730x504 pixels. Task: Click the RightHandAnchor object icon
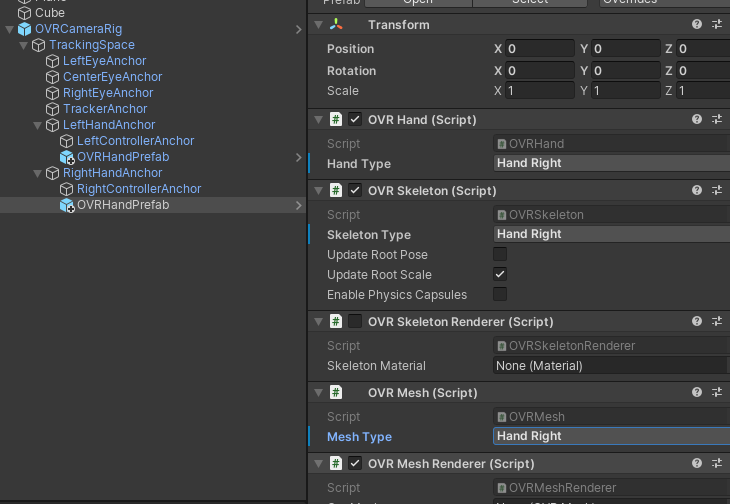tap(52, 173)
